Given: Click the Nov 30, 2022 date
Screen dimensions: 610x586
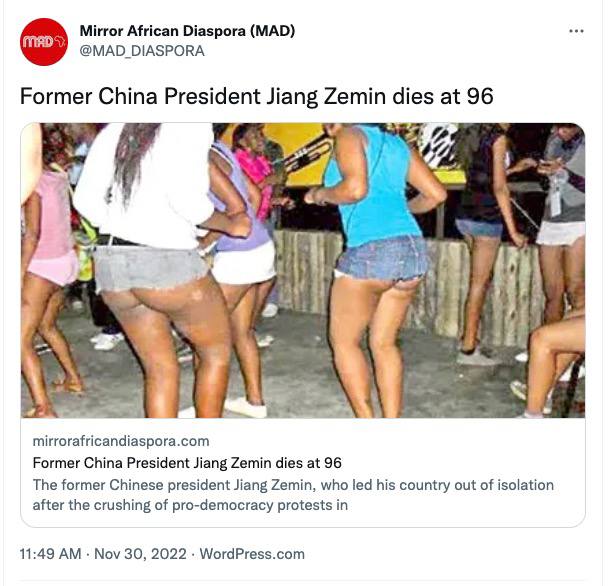Looking at the screenshot, I should point(140,554).
